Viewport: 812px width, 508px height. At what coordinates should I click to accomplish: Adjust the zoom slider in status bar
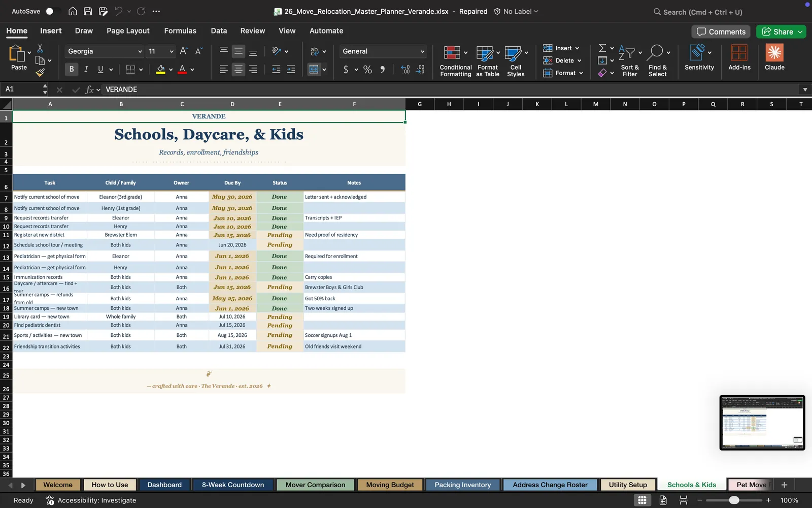pyautogui.click(x=734, y=500)
